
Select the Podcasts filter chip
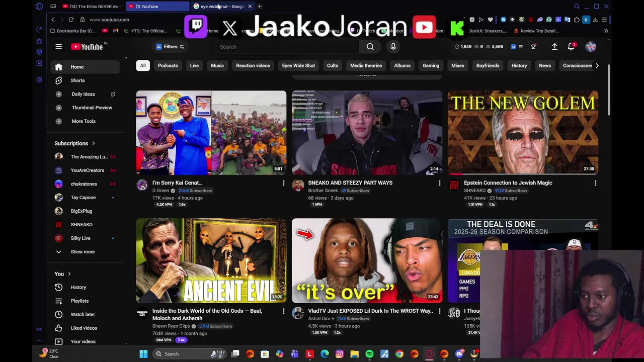[x=168, y=65]
